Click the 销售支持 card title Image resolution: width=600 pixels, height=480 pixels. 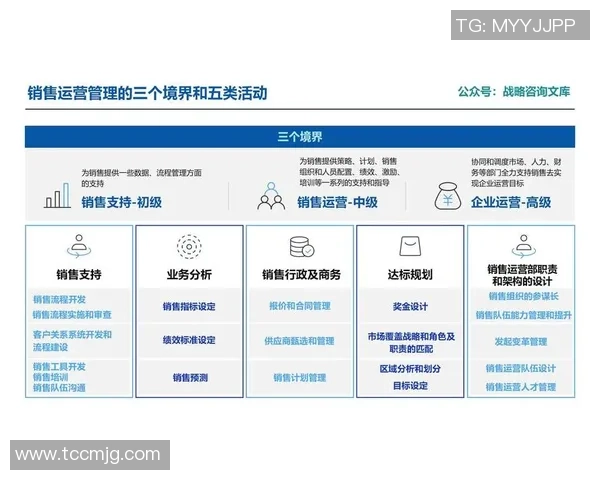(x=79, y=274)
